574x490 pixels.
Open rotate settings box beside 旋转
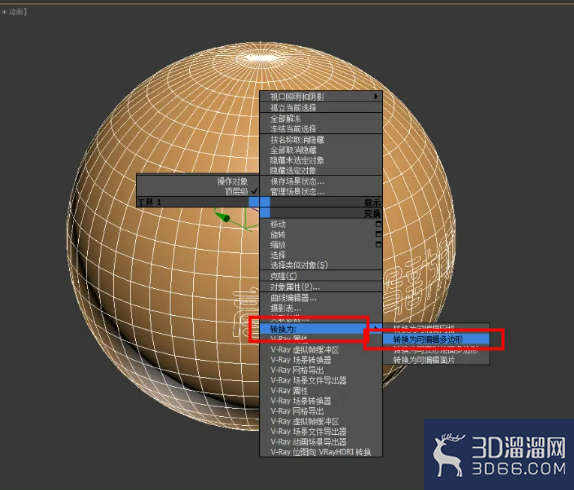point(378,234)
